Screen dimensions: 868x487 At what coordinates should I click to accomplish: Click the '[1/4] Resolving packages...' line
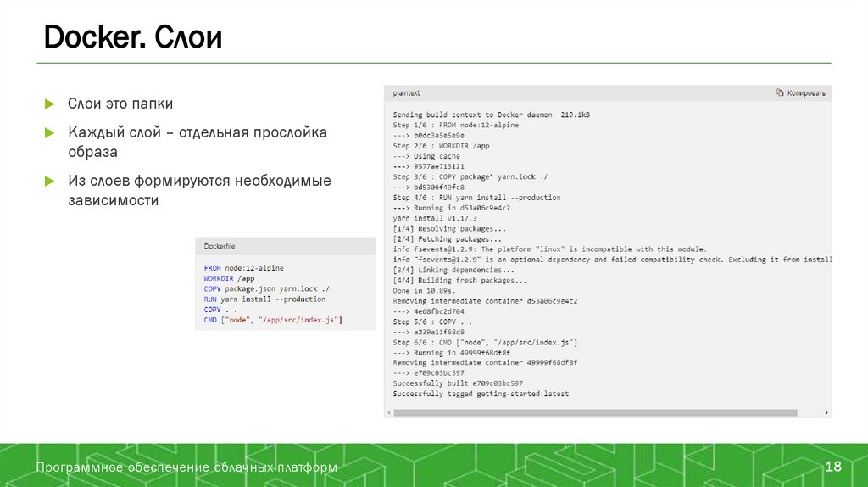(449, 229)
